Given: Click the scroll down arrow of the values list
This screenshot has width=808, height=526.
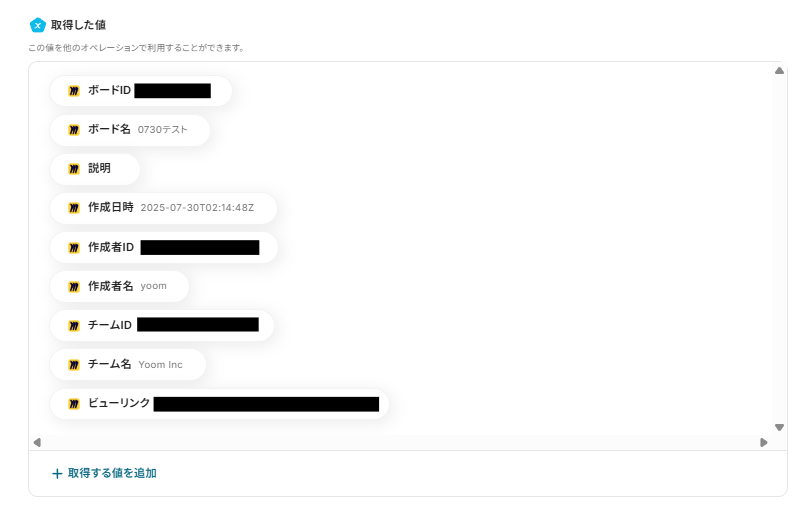Looking at the screenshot, I should pyautogui.click(x=779, y=427).
